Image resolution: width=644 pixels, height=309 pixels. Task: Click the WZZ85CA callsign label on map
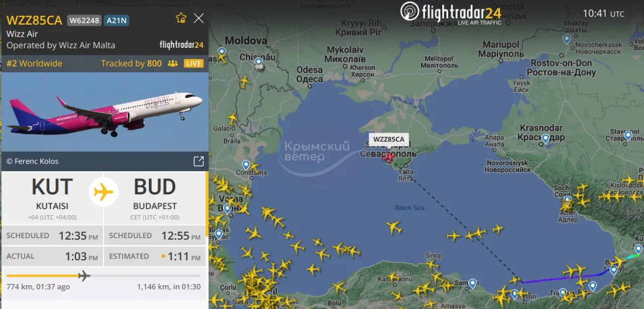[x=388, y=139]
